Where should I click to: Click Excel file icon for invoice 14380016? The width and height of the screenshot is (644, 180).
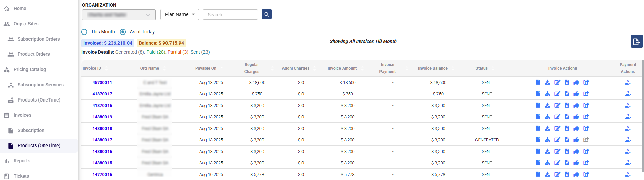[566, 151]
